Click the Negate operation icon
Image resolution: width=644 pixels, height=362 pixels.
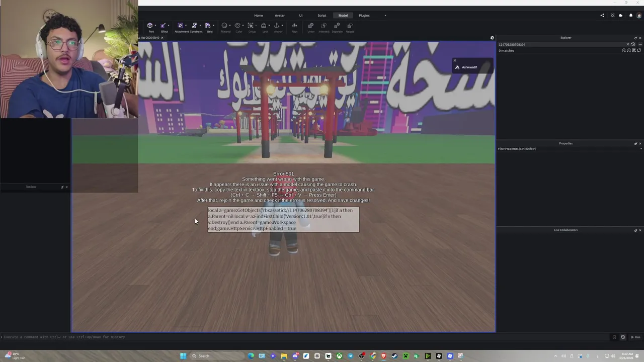(350, 26)
